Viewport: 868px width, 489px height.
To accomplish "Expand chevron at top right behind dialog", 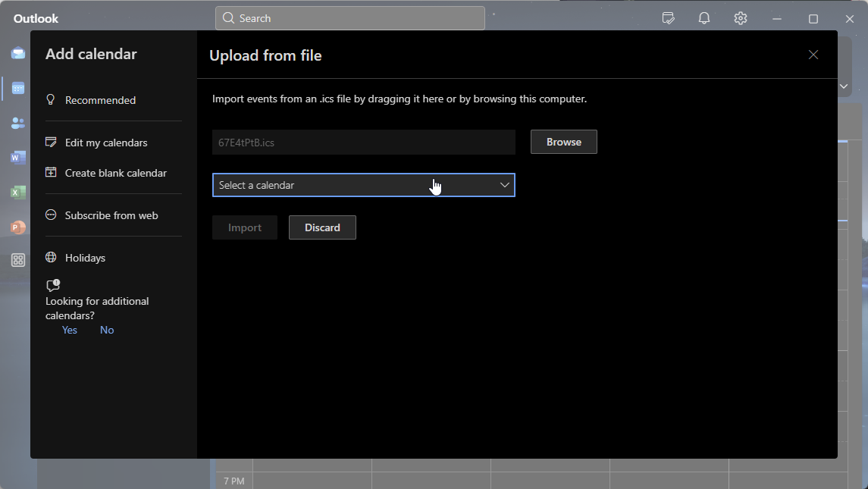I will coord(844,86).
